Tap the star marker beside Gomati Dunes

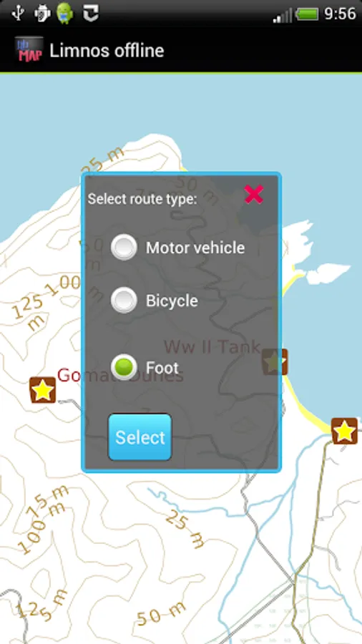pos(43,390)
